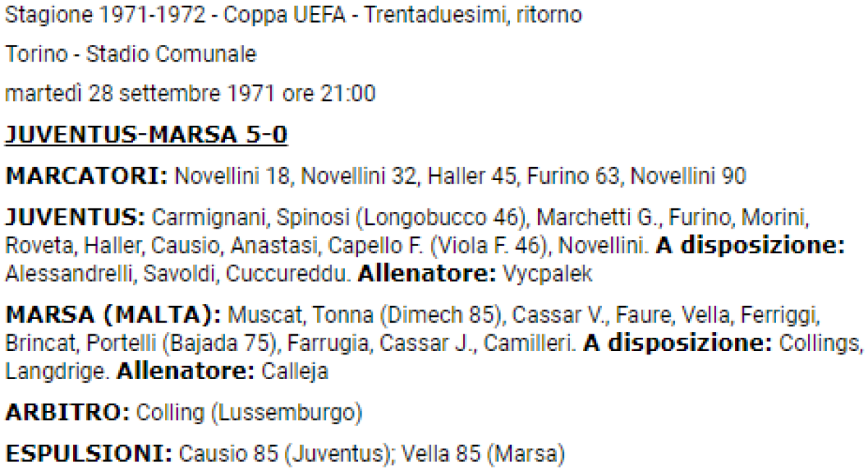
Task: Click Marsa coach name Calleja
Action: click(294, 373)
